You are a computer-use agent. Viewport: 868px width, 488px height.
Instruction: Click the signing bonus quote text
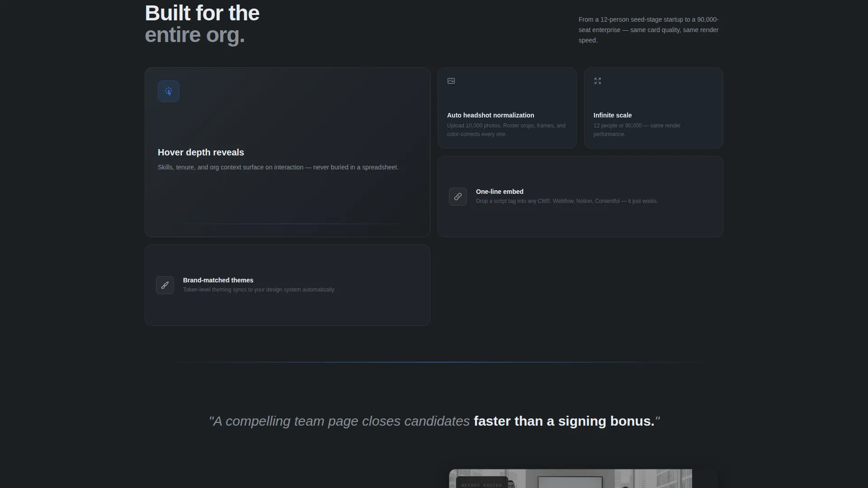[434, 421]
